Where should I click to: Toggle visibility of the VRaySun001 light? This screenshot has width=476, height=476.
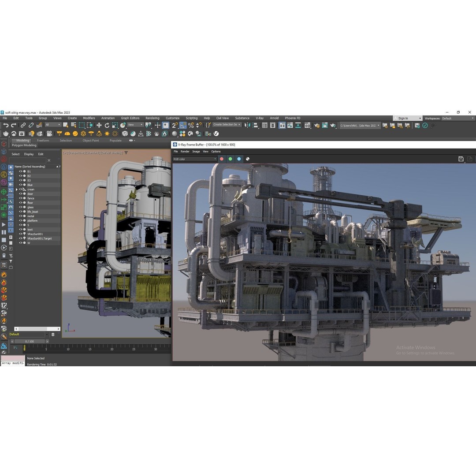coord(20,234)
